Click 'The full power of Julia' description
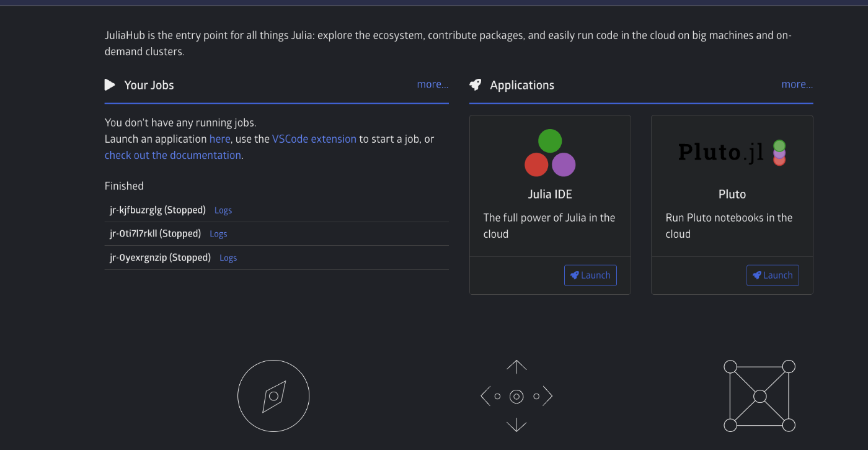 pos(549,226)
